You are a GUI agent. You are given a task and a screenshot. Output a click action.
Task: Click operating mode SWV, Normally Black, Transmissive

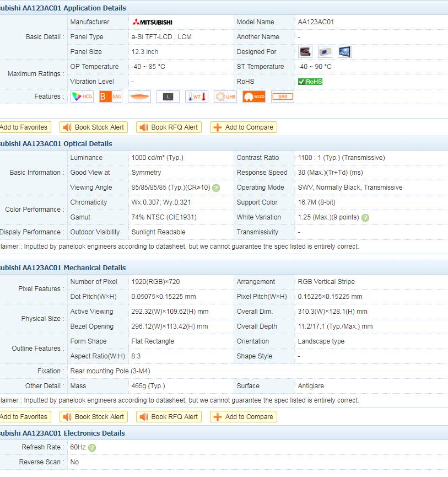[350, 187]
